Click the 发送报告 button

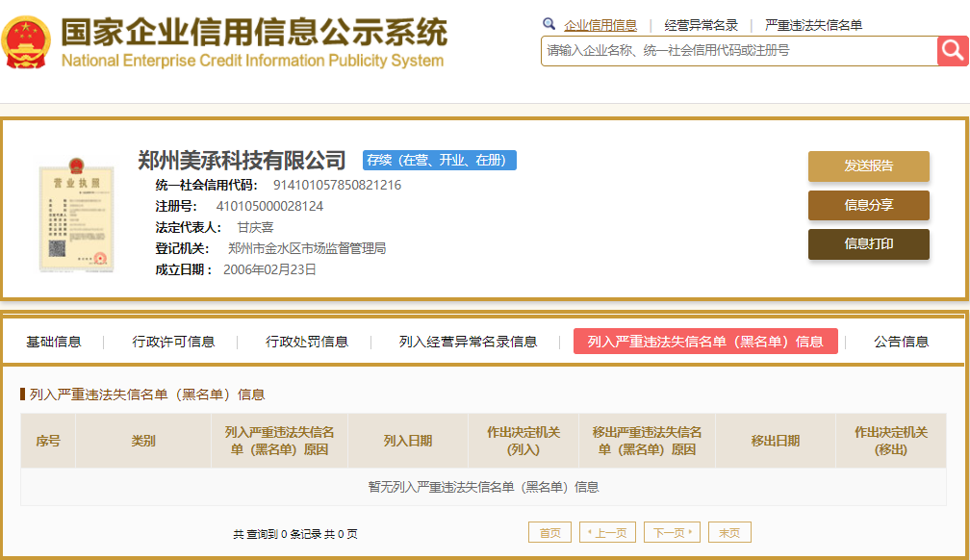pos(869,165)
